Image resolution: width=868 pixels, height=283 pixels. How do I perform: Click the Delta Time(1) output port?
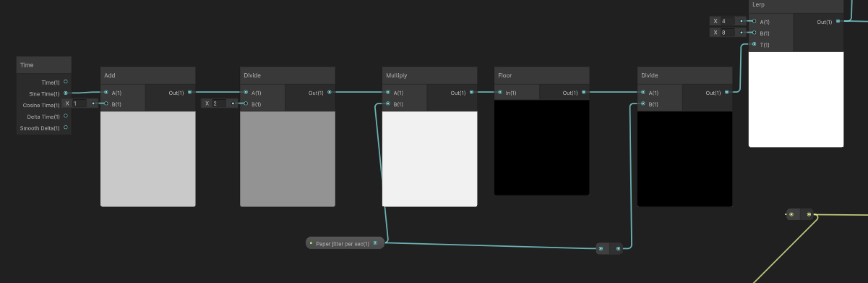tap(66, 116)
